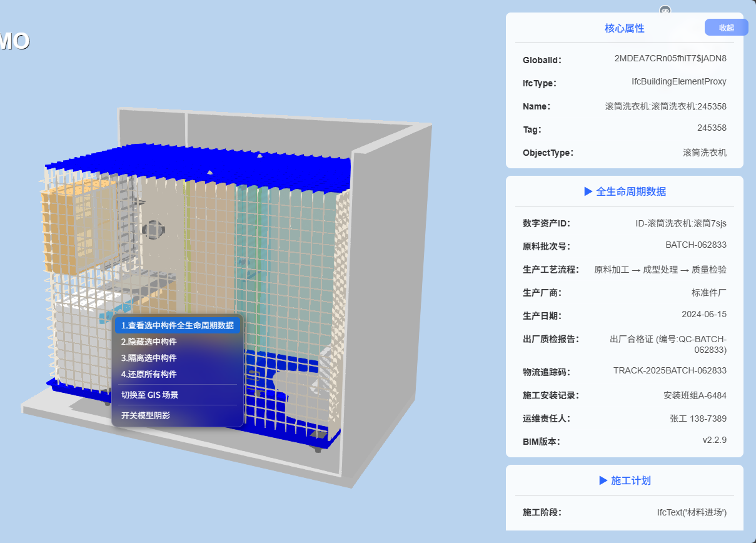Collapse the panel with the 收起 button
Image resolution: width=756 pixels, height=543 pixels.
click(x=726, y=28)
